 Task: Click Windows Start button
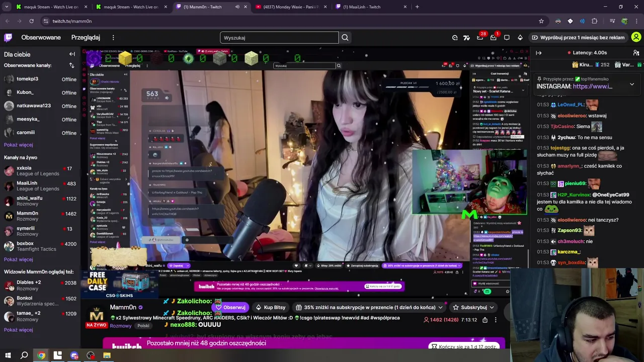pos(8,355)
